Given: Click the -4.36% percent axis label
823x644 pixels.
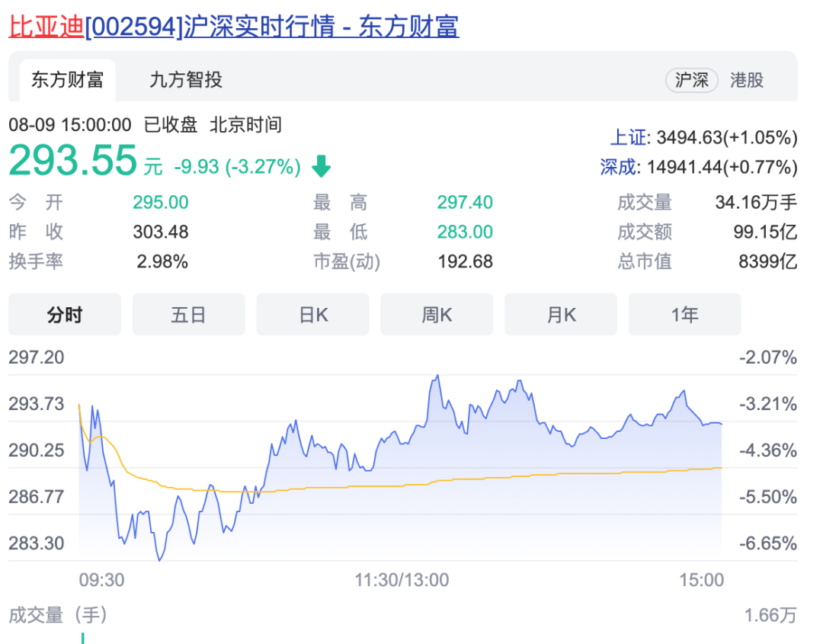Looking at the screenshot, I should point(768,450).
